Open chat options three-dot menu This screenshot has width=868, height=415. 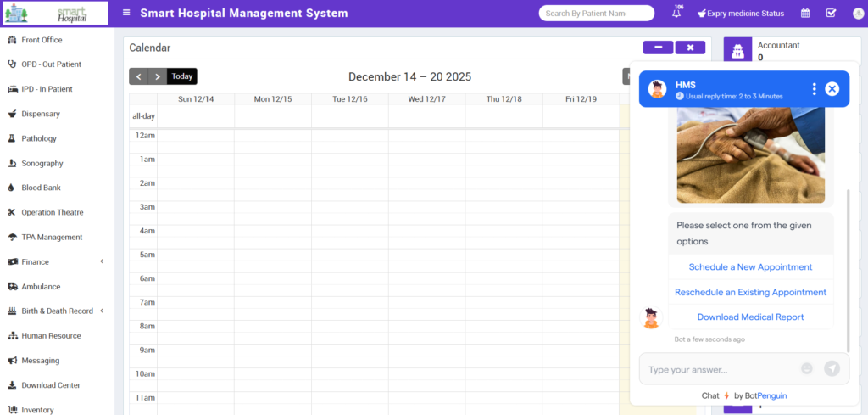pyautogui.click(x=814, y=89)
